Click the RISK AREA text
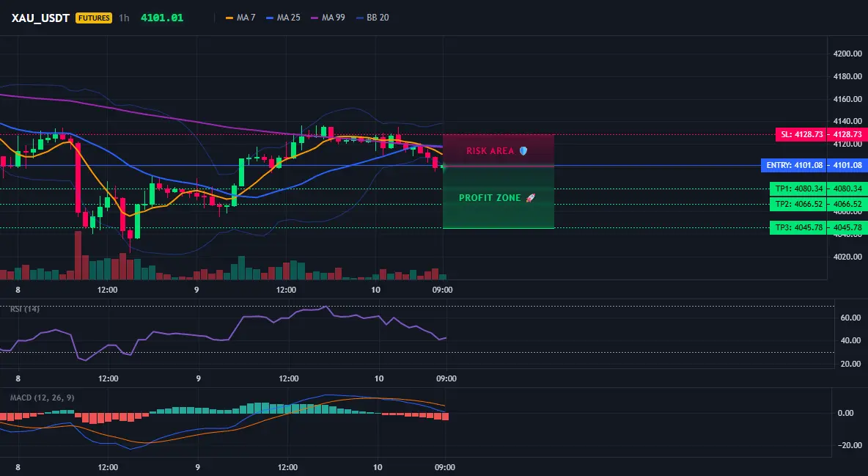The height and width of the screenshot is (476, 868). [x=490, y=151]
